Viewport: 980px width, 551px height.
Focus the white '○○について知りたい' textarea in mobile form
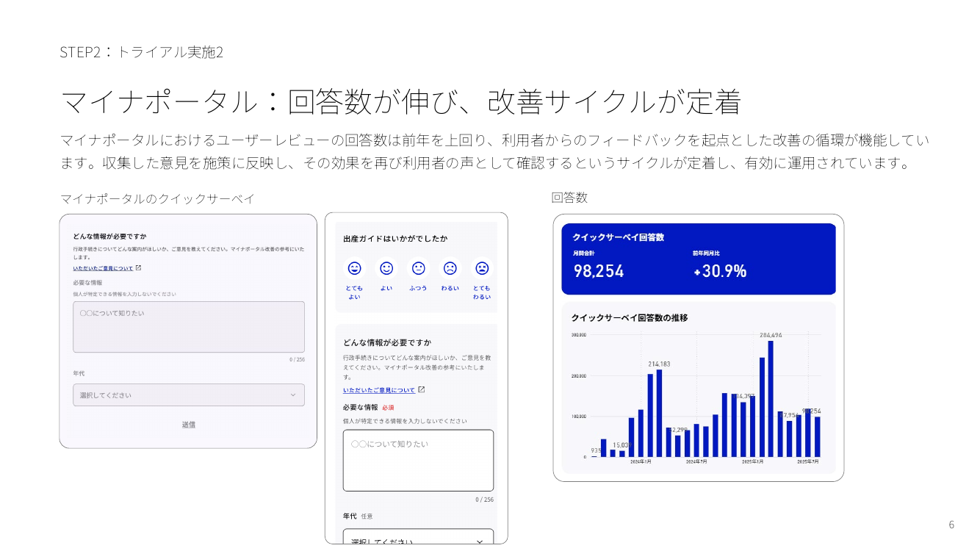(x=418, y=461)
